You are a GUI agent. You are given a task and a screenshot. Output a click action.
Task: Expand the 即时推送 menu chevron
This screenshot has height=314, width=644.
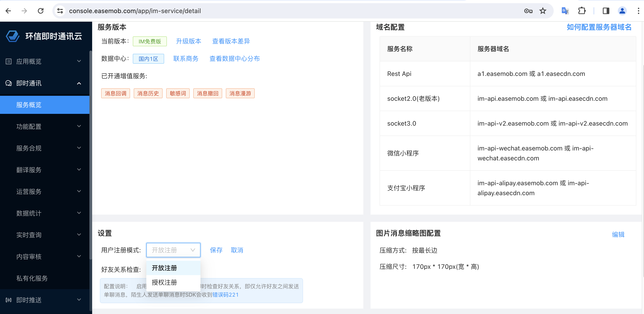tap(79, 300)
